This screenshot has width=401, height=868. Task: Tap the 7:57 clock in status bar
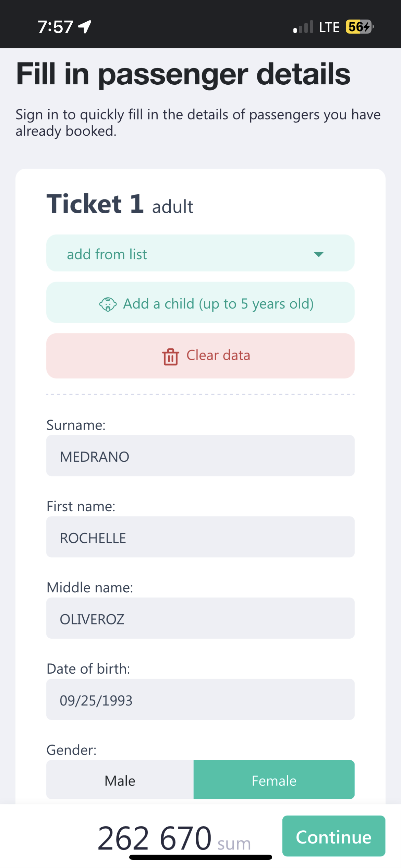[x=55, y=27]
